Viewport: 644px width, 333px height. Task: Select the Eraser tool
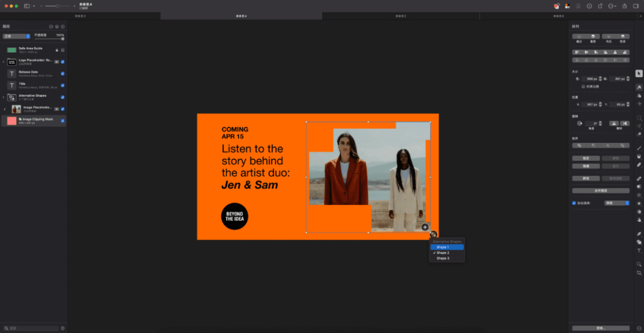(x=639, y=165)
